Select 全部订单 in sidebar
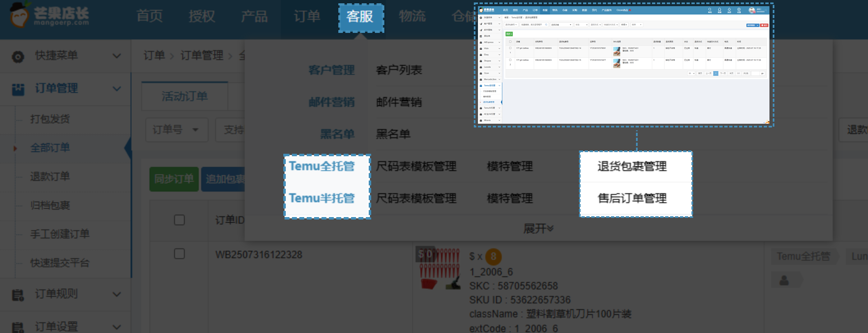 pyautogui.click(x=50, y=148)
